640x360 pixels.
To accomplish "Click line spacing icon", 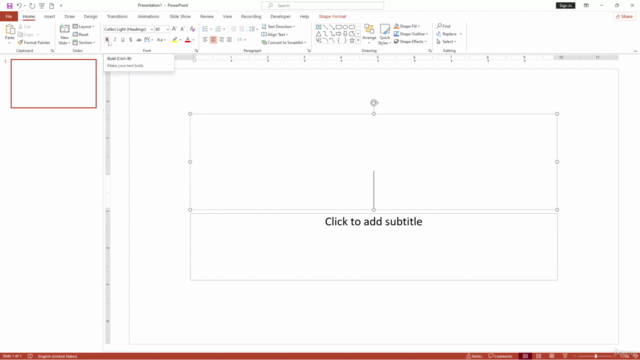I will point(252,29).
